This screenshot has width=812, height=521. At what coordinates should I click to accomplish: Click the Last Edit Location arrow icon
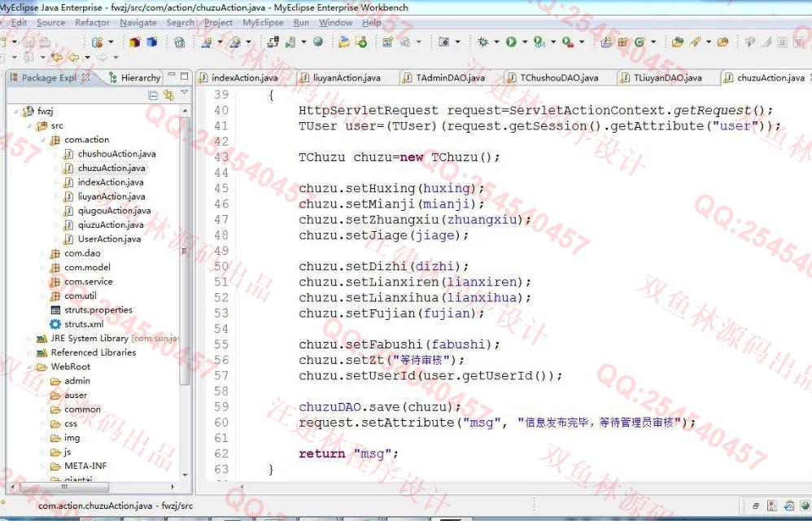56,58
